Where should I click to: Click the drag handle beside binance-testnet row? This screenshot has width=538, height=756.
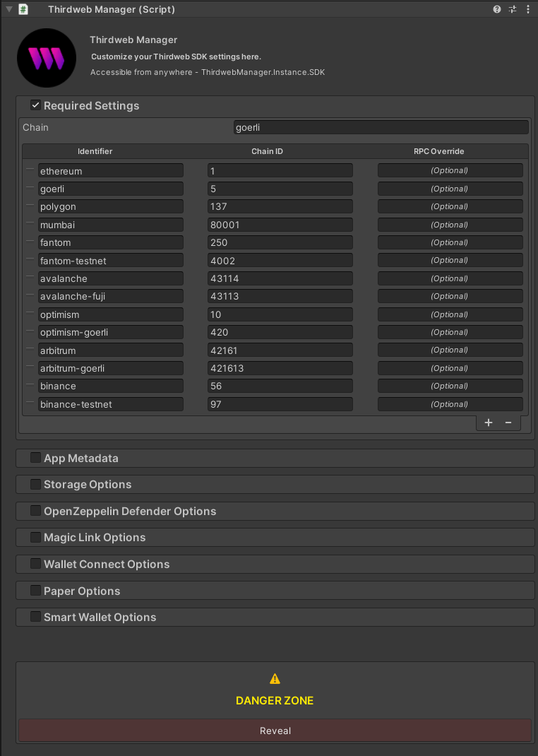pos(30,404)
